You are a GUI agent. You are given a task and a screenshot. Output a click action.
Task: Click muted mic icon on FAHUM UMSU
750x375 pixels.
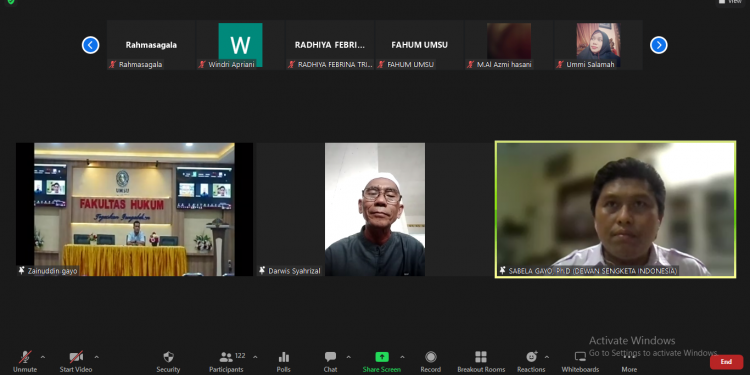(x=381, y=64)
